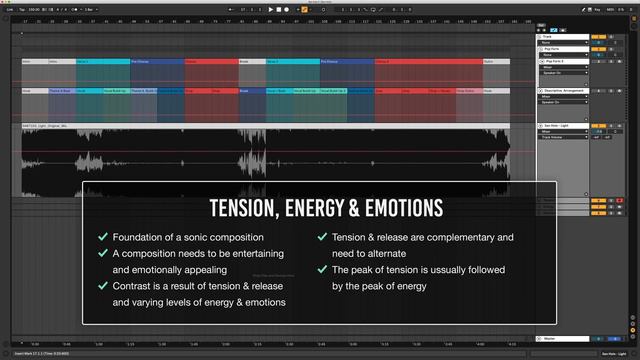Toggle the loop switch icon
The width and height of the screenshot is (640, 360).
tap(373, 9)
